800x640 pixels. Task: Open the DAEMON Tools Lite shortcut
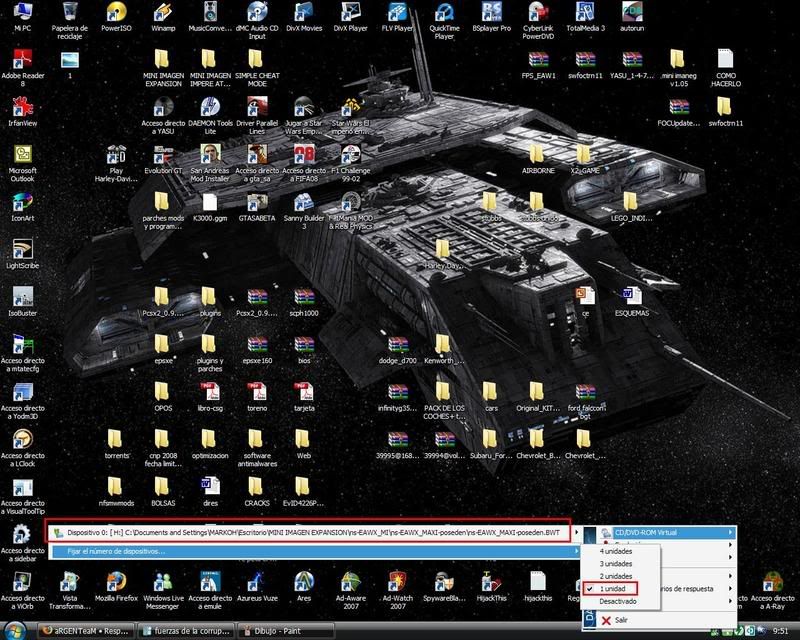point(210,115)
